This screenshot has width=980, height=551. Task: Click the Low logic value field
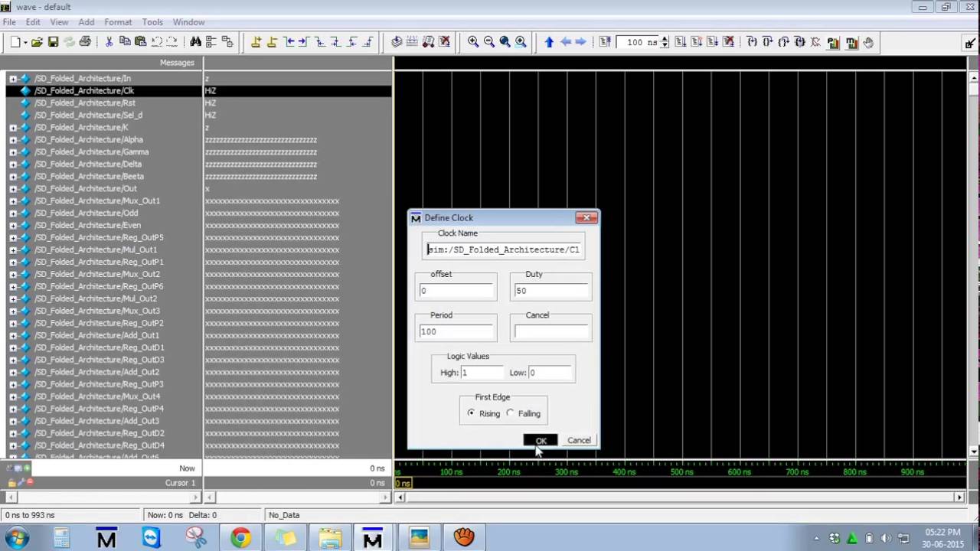coord(549,373)
